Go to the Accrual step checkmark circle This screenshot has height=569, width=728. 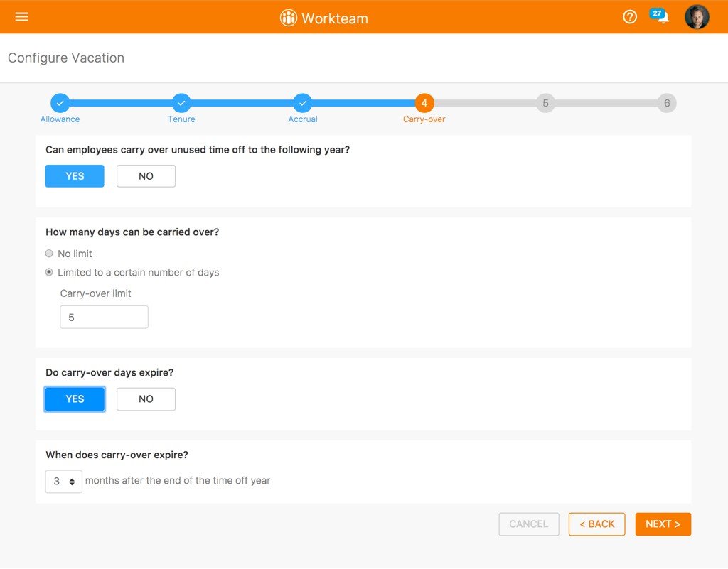coord(303,103)
